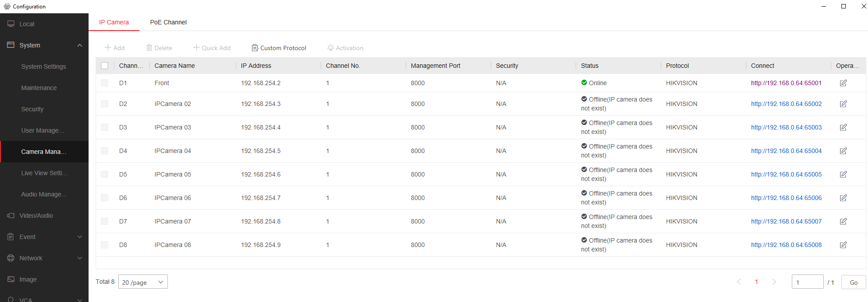
Task: Click the edit icon for camera D1
Action: (843, 83)
